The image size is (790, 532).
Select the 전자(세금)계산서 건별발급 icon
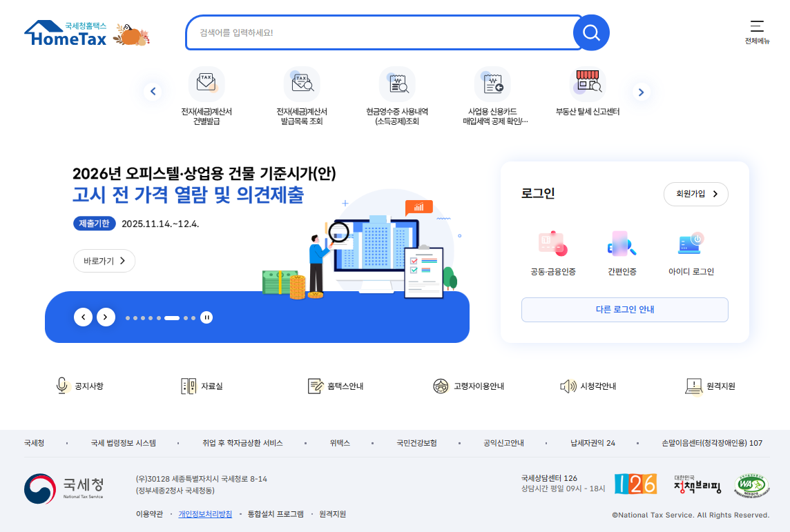click(x=206, y=93)
